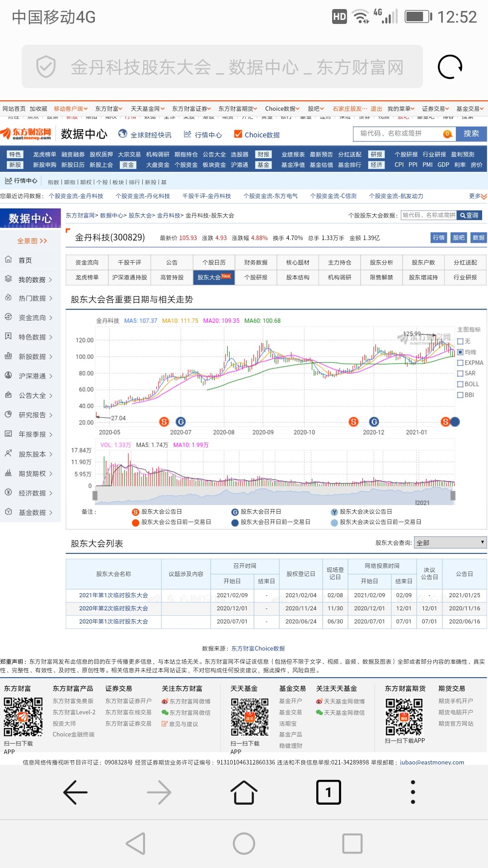The image size is (488, 868).
Task: Click 股吧 button beside stock quote
Action: click(x=459, y=237)
